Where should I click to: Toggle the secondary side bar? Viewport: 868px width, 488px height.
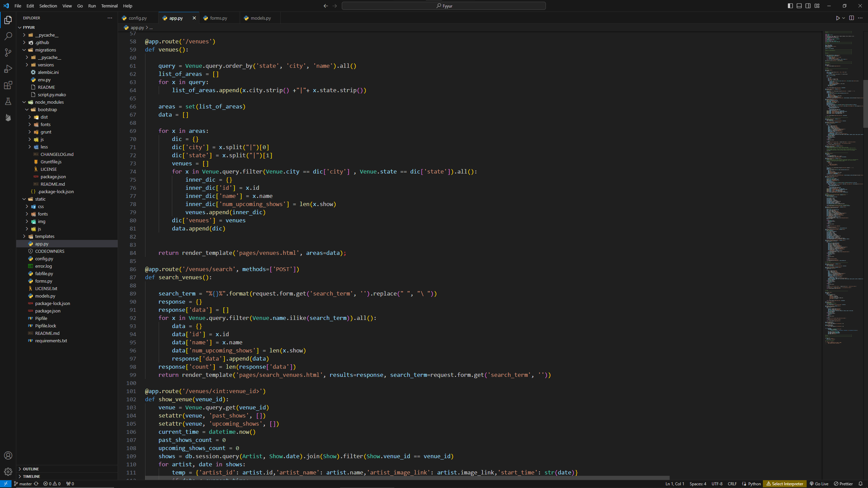tap(808, 6)
